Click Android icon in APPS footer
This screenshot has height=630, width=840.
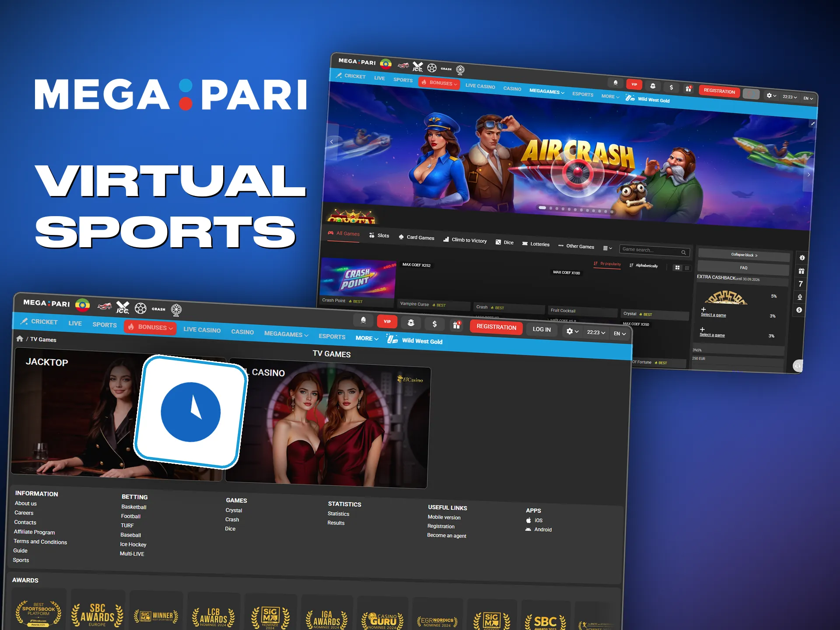[528, 529]
